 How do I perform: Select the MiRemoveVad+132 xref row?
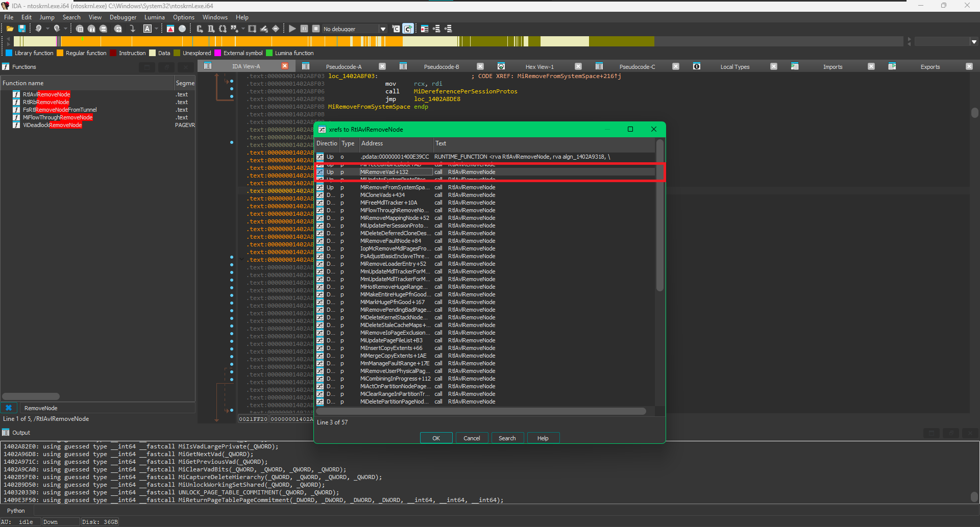[384, 172]
